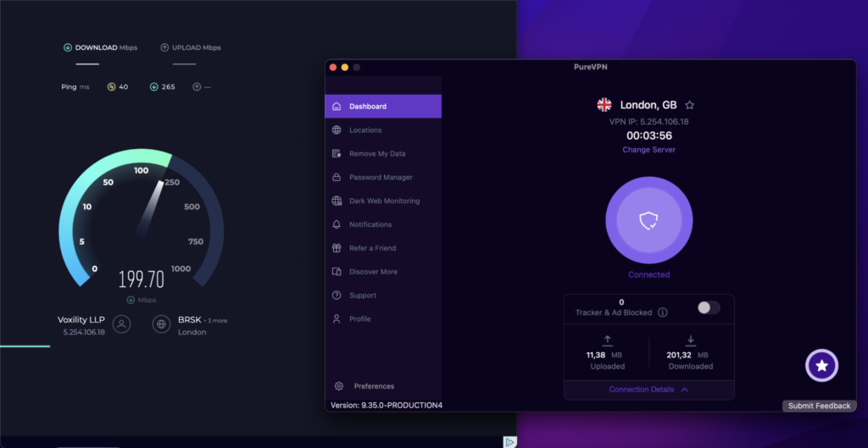This screenshot has width=868, height=448.
Task: Click the Connection Details link
Action: (x=642, y=390)
